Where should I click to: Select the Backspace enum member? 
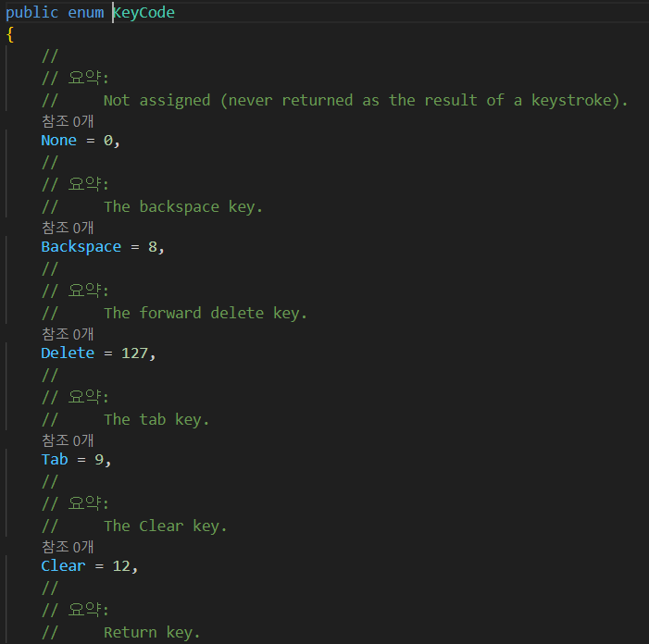pos(81,247)
